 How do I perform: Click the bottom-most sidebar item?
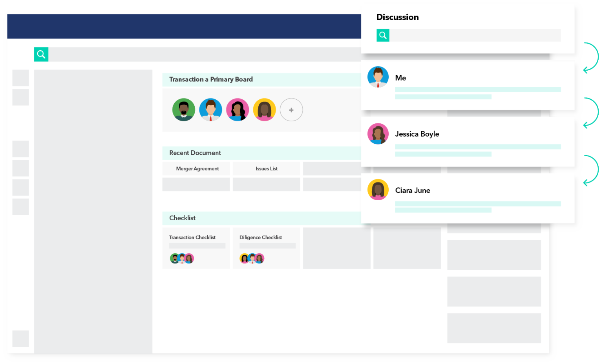tap(20, 338)
